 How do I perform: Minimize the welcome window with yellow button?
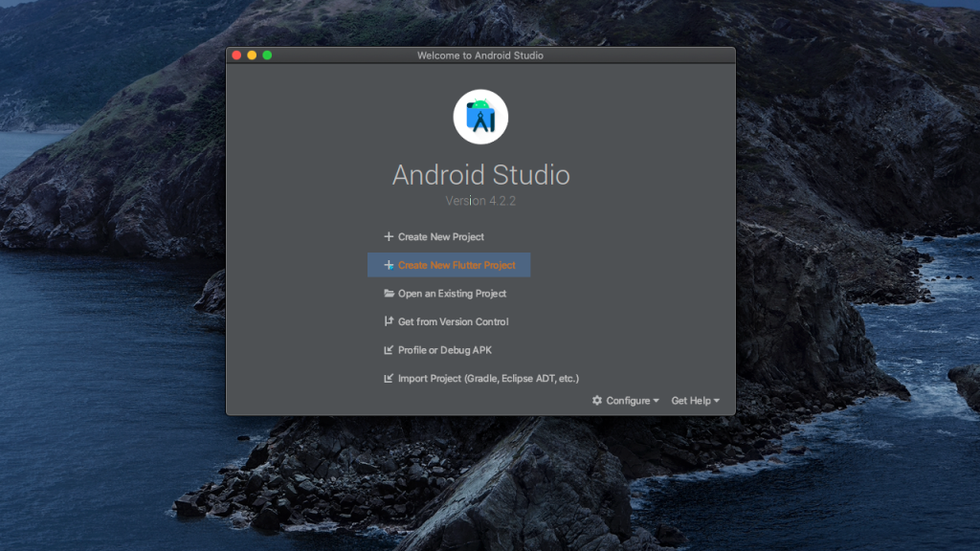(x=252, y=55)
